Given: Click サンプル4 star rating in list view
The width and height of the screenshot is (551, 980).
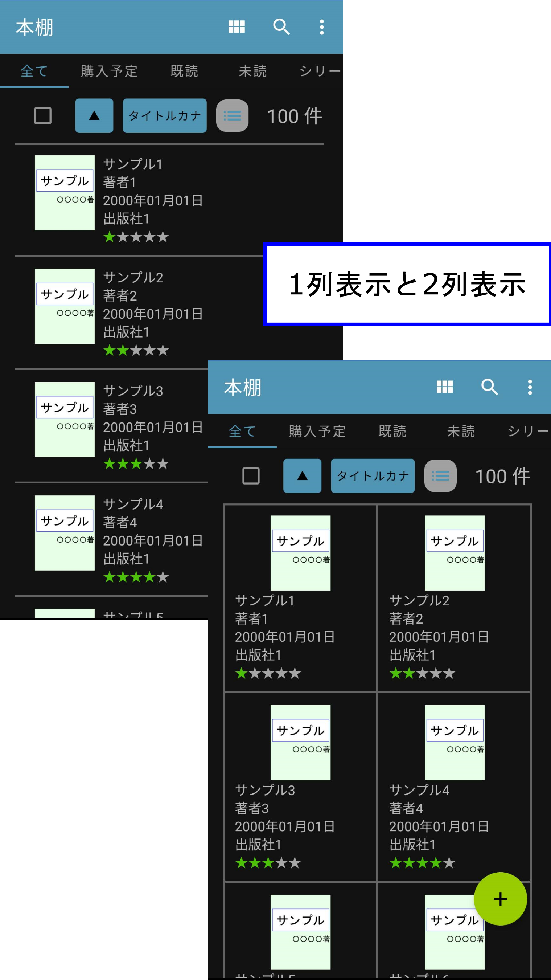Looking at the screenshot, I should coord(136,577).
